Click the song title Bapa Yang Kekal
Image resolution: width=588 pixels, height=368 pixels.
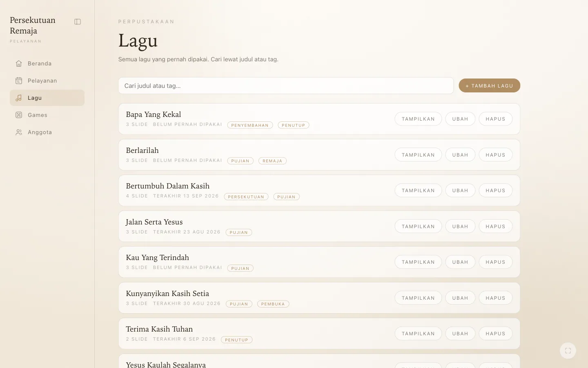pos(154,114)
